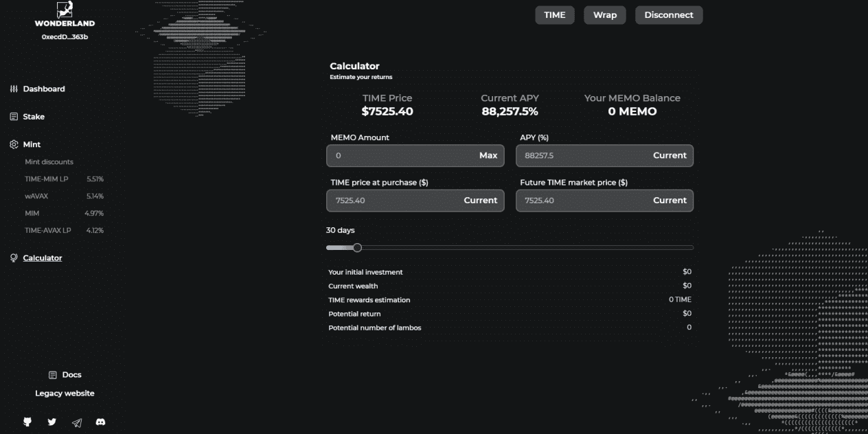Select the Calculator menu item
The image size is (868, 434).
[x=43, y=258]
